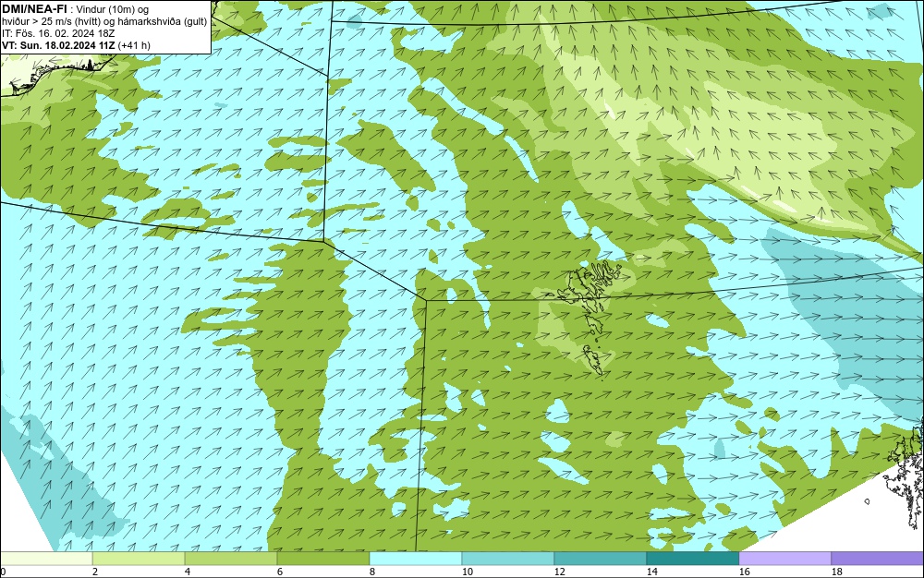Click the 4–6 m/s green legend swatch
This screenshot has height=578, width=924.
tap(231, 559)
